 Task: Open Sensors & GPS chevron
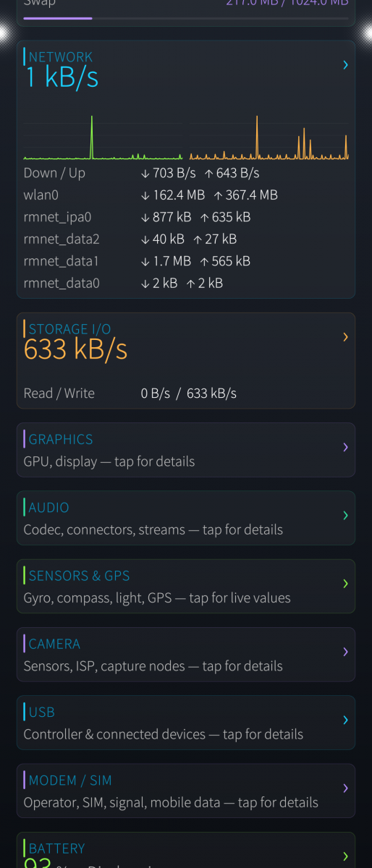345,583
